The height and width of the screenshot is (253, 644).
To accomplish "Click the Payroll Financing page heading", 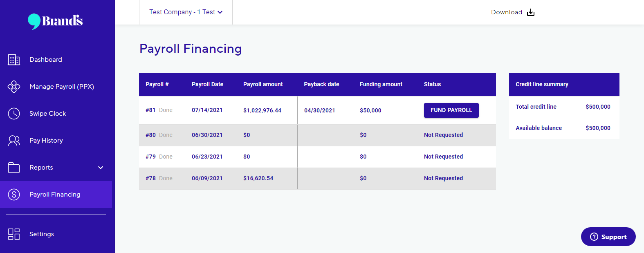I will tap(191, 49).
